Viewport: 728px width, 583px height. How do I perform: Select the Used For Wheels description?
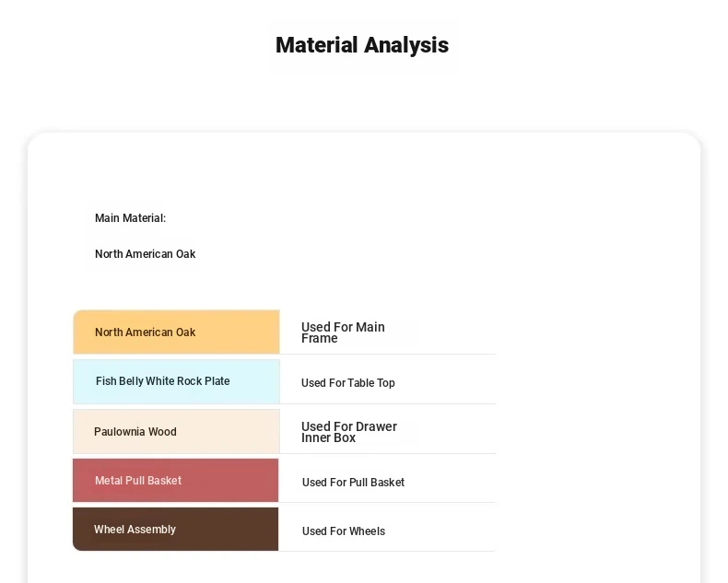click(343, 531)
